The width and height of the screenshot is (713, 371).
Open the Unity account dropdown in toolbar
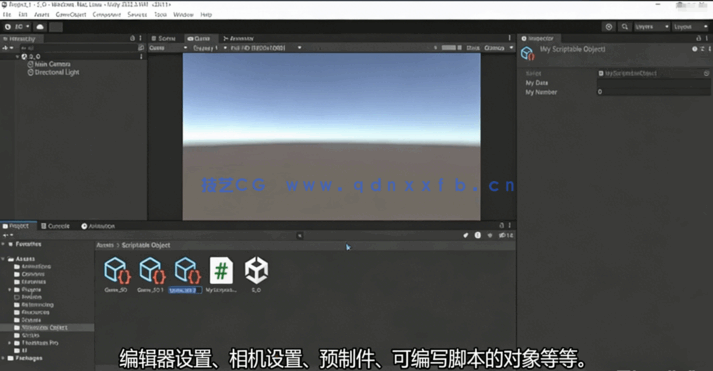pyautogui.click(x=17, y=27)
